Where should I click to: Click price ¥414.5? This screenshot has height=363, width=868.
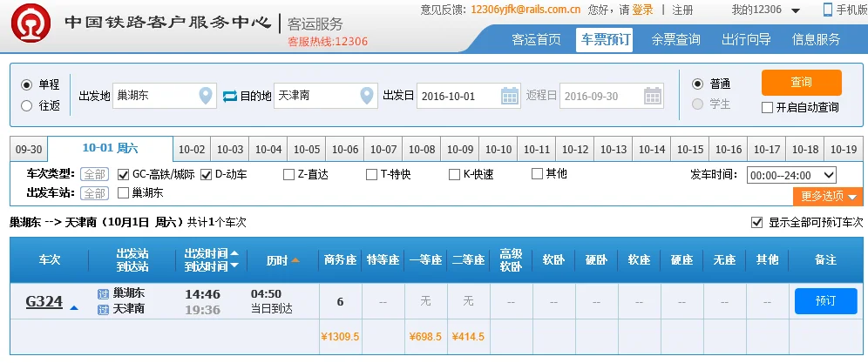pyautogui.click(x=468, y=336)
